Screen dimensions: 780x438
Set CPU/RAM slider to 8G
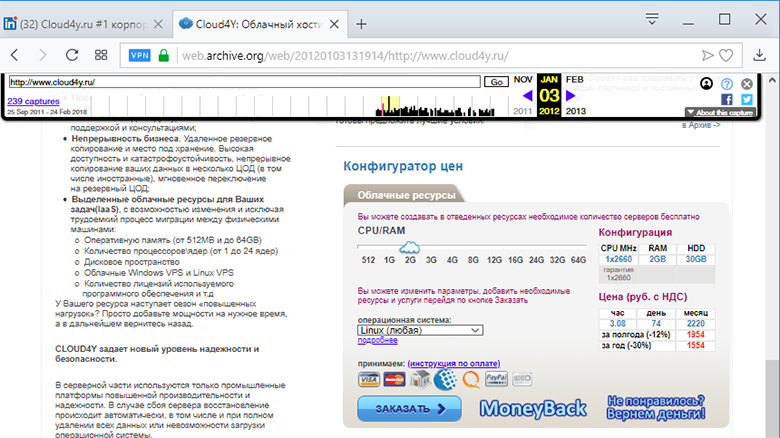click(473, 260)
